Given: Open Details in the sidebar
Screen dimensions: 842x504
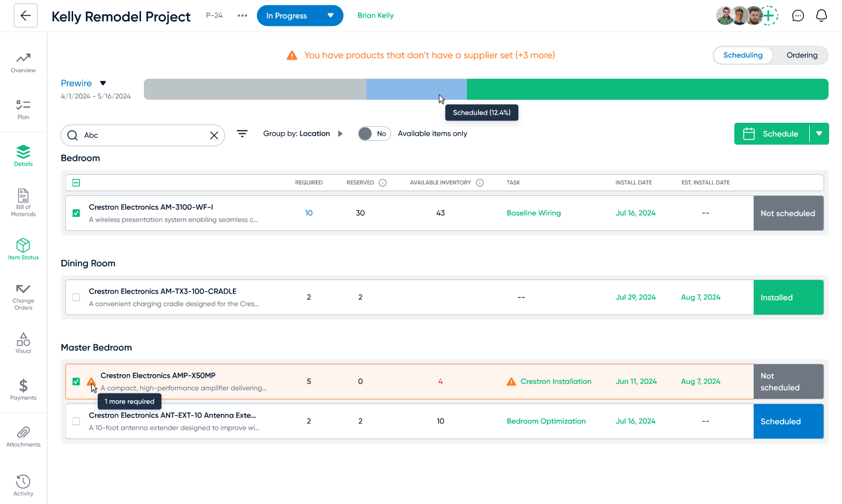Looking at the screenshot, I should click(x=23, y=156).
